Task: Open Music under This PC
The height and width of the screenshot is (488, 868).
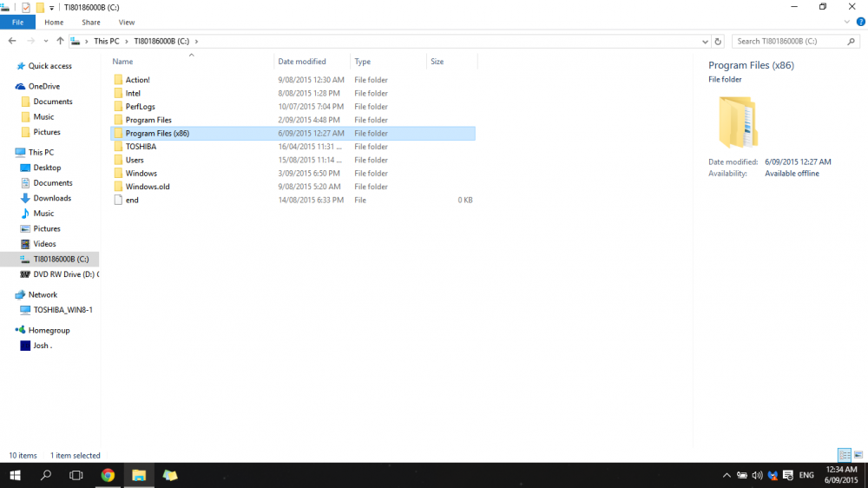Action: coord(43,214)
